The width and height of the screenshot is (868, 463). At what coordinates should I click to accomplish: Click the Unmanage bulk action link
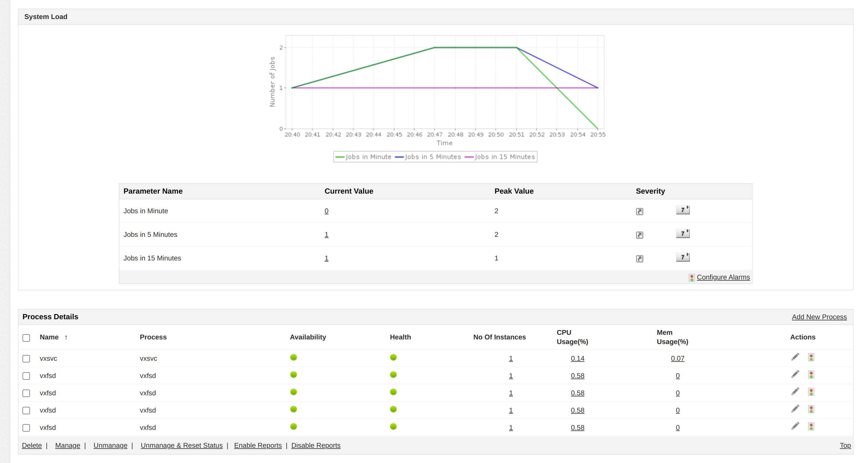tap(110, 445)
